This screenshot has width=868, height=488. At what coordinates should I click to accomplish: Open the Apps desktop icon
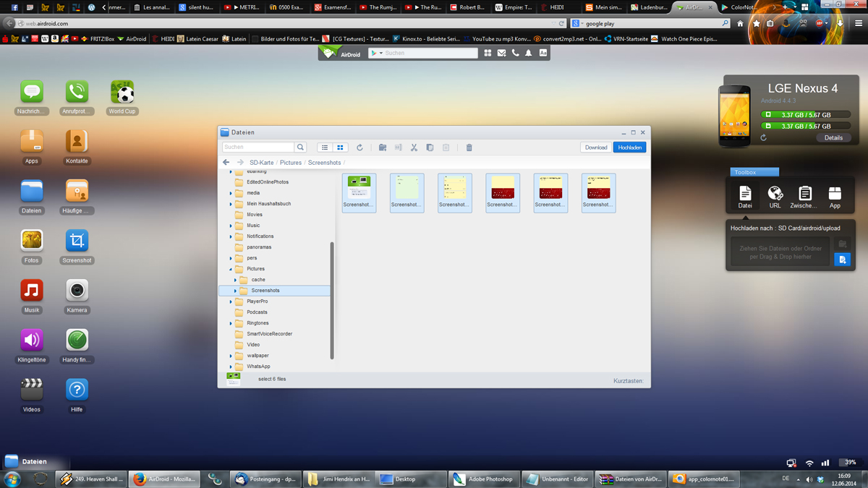click(x=32, y=142)
